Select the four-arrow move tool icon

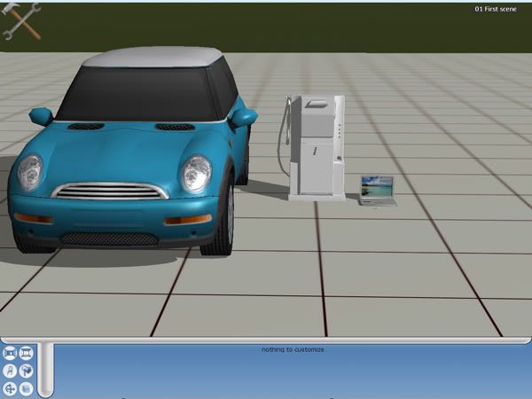[x=10, y=388]
